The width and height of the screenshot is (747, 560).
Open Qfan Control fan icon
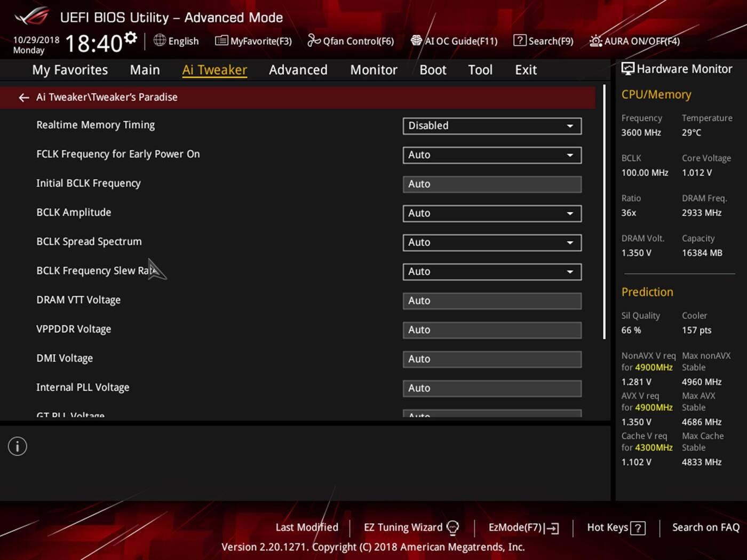314,41
